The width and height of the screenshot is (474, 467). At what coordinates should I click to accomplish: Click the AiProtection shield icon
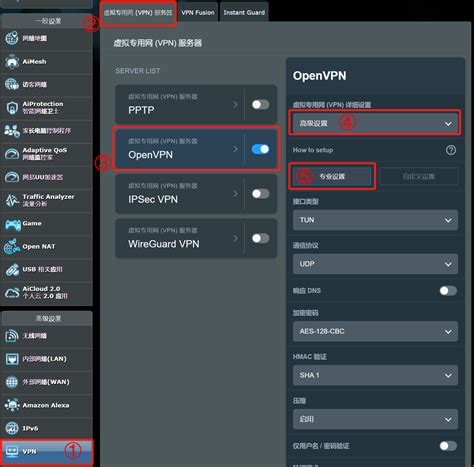pos(12,108)
